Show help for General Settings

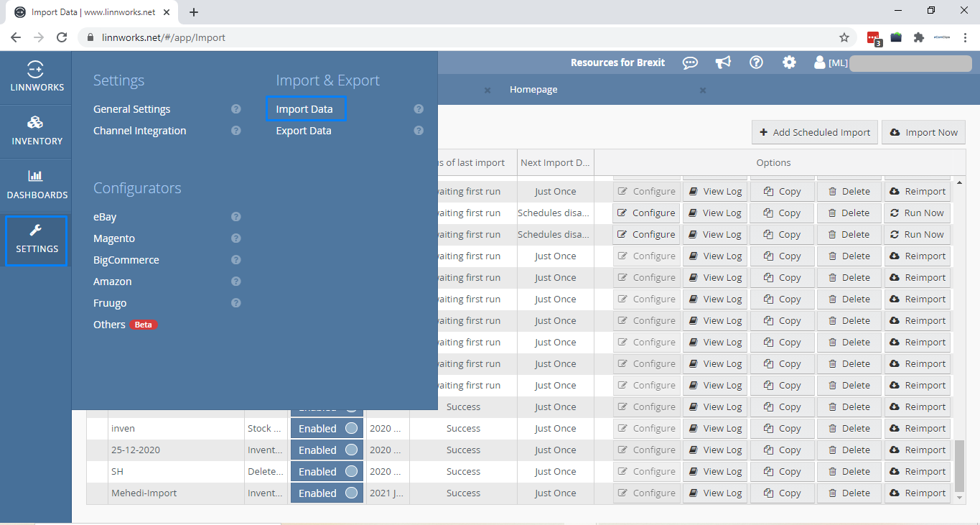(x=235, y=109)
